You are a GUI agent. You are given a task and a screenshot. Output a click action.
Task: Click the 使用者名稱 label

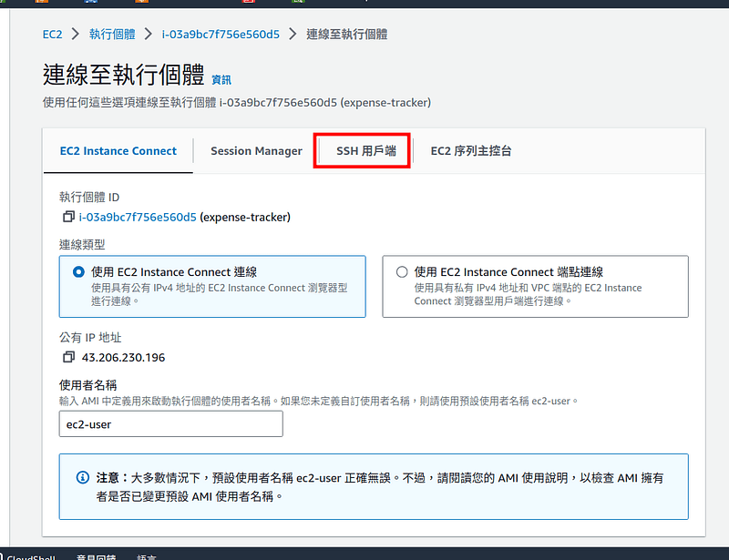[x=87, y=385]
